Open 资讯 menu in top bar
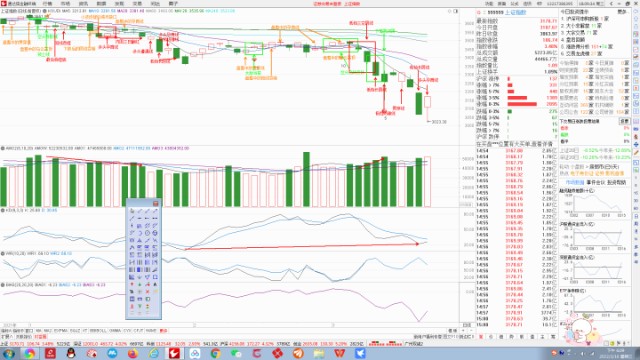This screenshot has height=360, width=640. click(83, 3)
